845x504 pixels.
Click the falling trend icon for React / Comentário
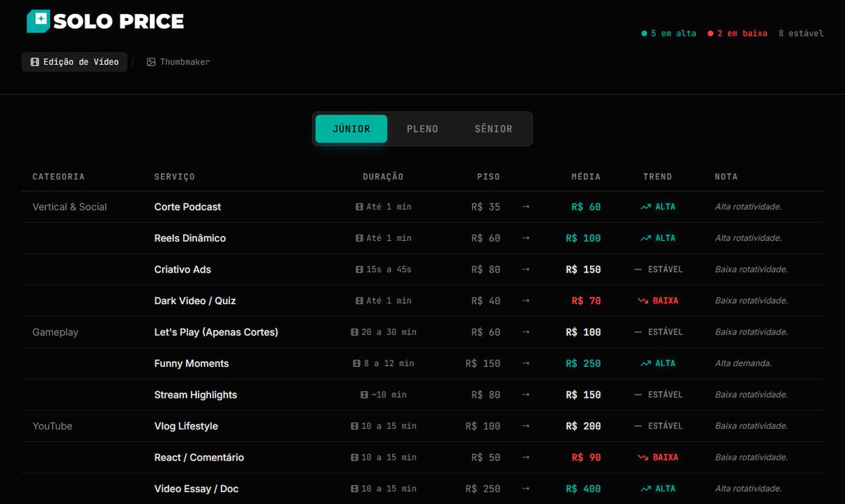(643, 458)
